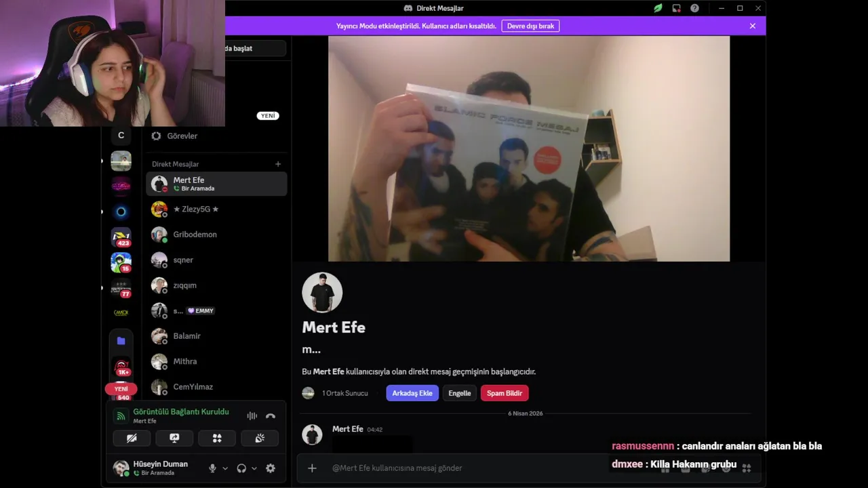Viewport: 868px width, 488px height.
Task: Open the server folder icon
Action: (x=121, y=341)
